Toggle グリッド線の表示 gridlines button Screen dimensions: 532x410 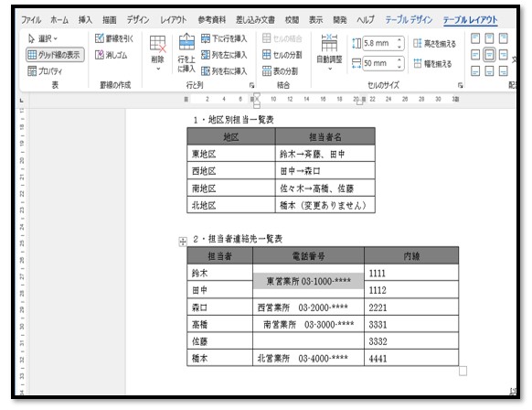pos(55,55)
